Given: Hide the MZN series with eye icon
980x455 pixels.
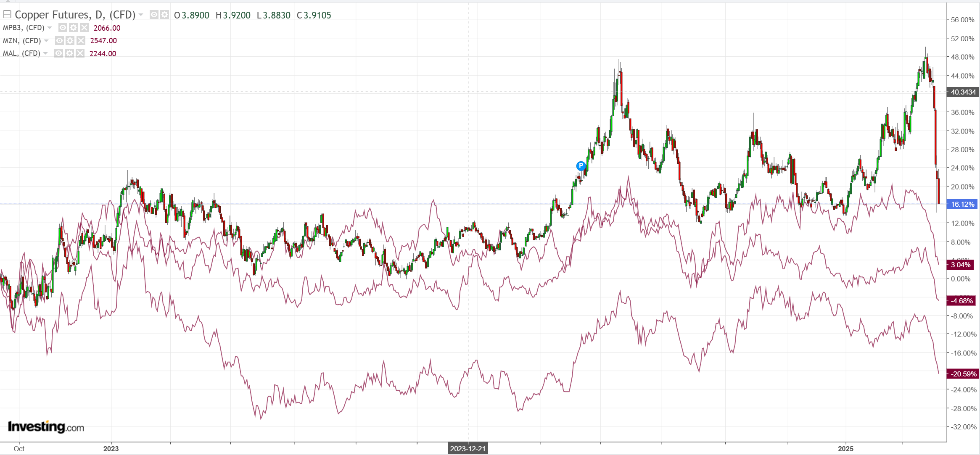Looking at the screenshot, I should pos(60,41).
